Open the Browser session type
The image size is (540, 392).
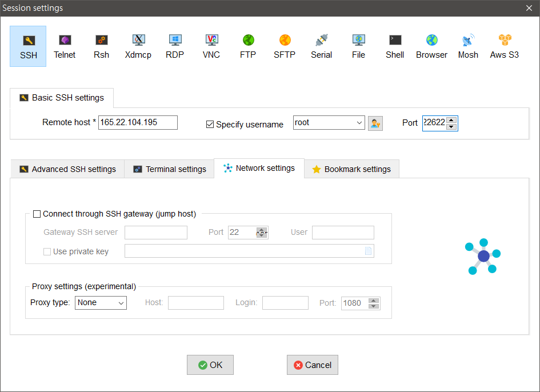click(431, 46)
